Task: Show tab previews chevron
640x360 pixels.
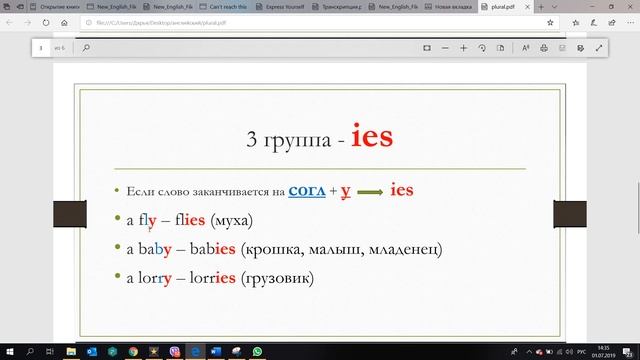Action: [554, 7]
